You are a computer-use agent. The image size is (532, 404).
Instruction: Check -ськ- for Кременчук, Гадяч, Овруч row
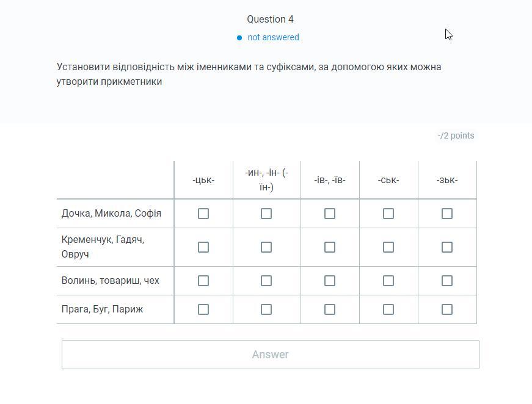(x=388, y=247)
